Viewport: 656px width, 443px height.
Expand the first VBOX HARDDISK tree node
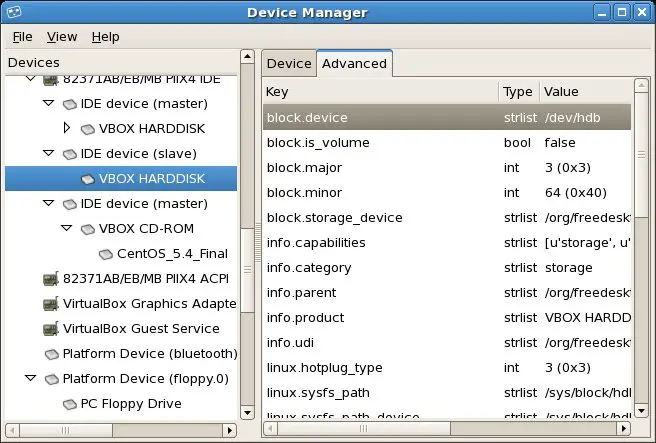tap(67, 128)
